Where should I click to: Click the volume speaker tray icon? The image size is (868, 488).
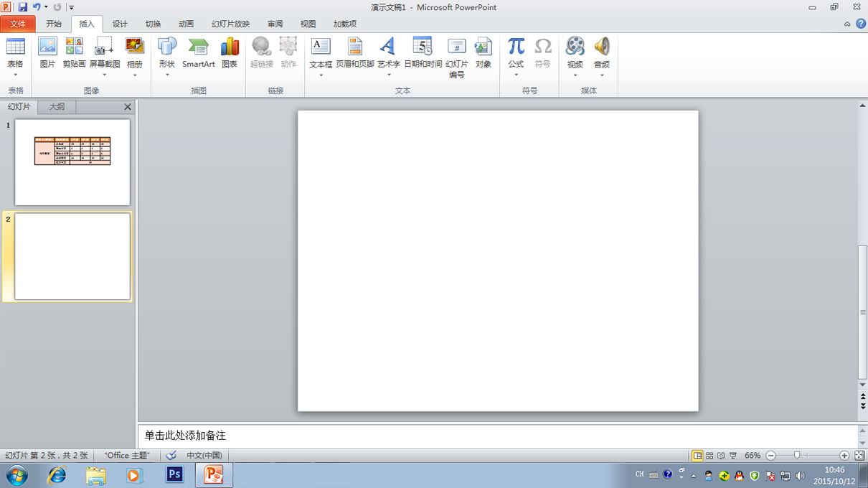[x=800, y=475]
